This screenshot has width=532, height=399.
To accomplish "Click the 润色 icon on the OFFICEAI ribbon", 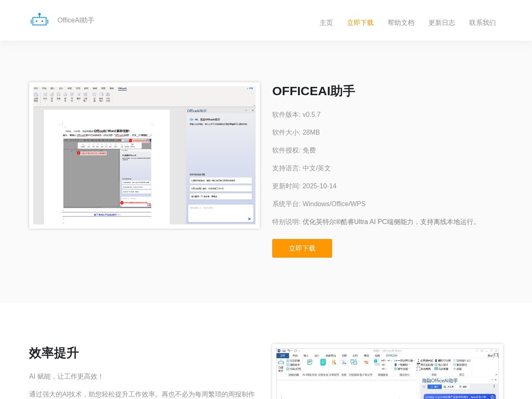I will [x=344, y=362].
